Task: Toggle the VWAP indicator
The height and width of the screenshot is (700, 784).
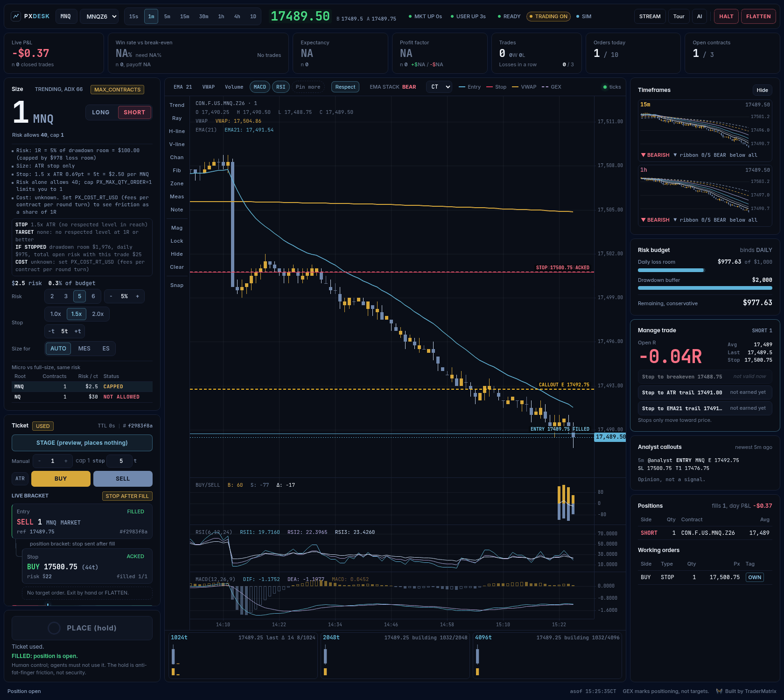Action: pyautogui.click(x=209, y=87)
